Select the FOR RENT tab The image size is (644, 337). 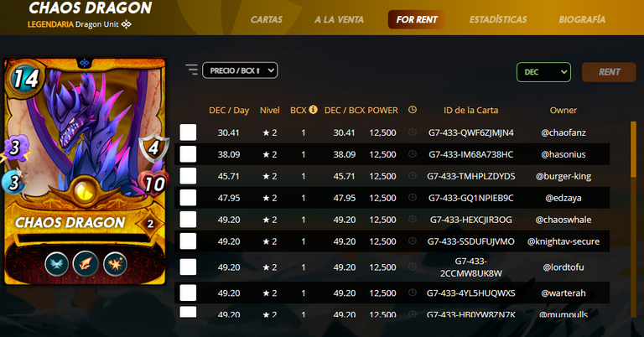point(417,19)
